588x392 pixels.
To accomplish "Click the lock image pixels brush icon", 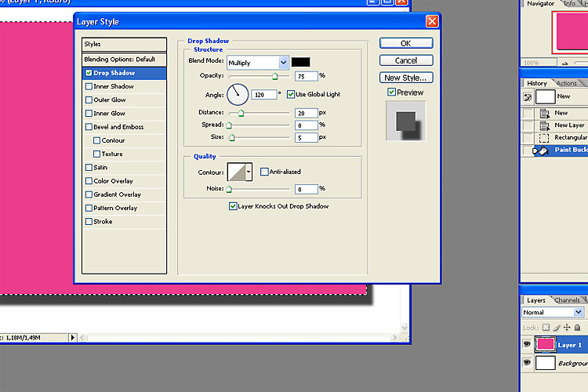I will [x=557, y=328].
